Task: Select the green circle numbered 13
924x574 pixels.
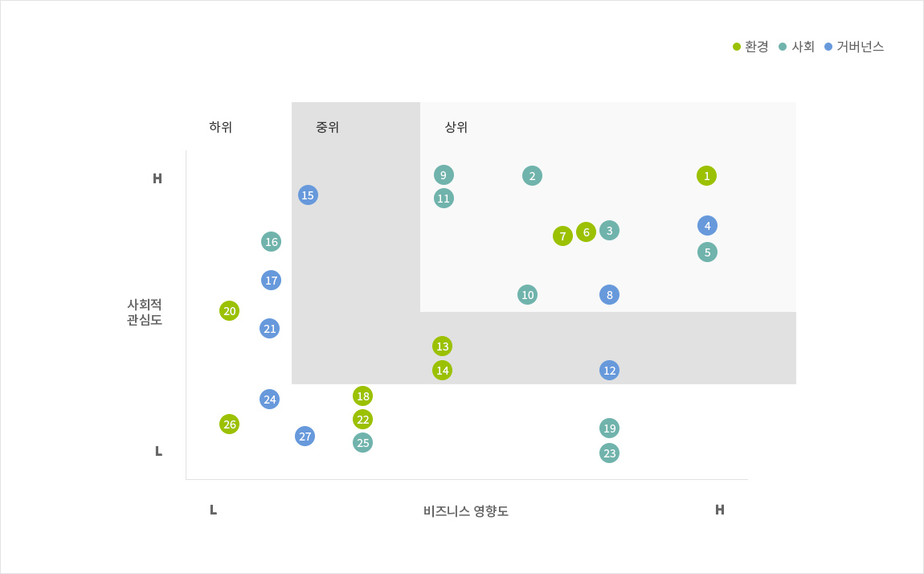Action: [442, 346]
